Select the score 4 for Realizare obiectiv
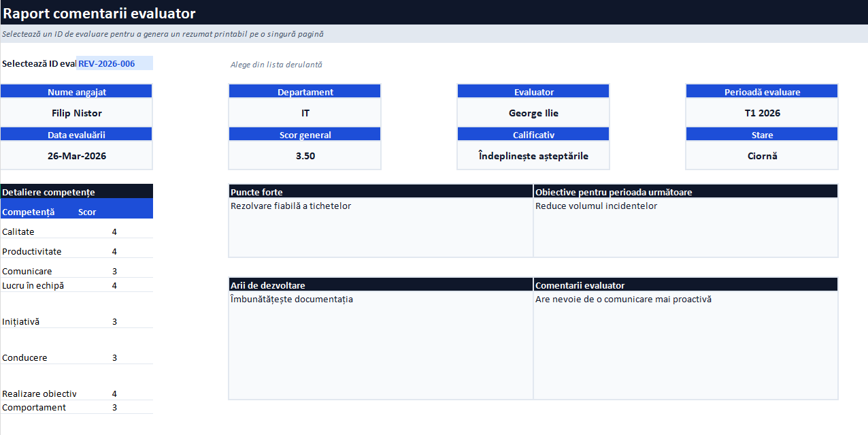 (114, 393)
